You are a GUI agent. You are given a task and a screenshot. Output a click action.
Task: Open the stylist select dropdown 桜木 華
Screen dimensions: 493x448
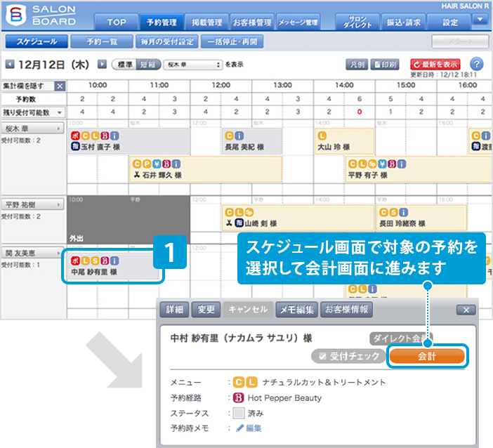(x=193, y=65)
